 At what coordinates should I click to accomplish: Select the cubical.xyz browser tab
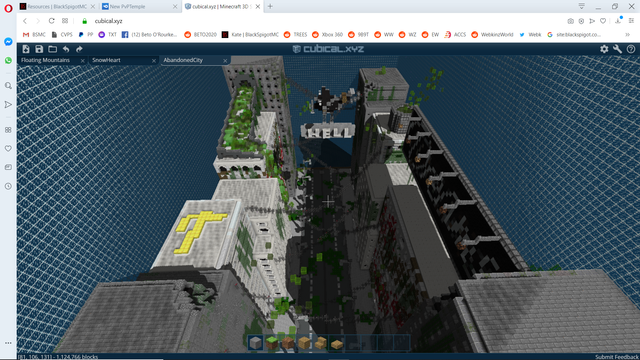point(222,7)
